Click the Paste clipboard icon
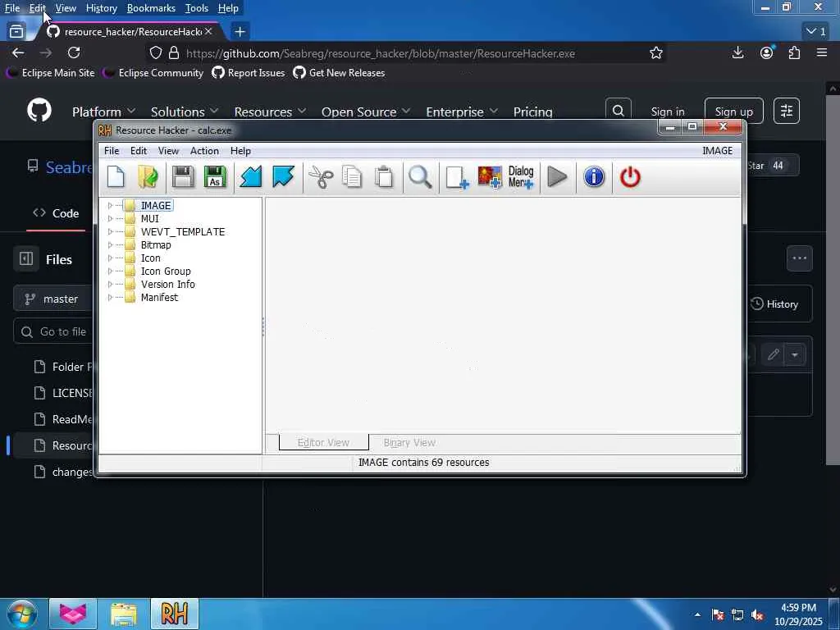This screenshot has height=630, width=840. pos(384,177)
